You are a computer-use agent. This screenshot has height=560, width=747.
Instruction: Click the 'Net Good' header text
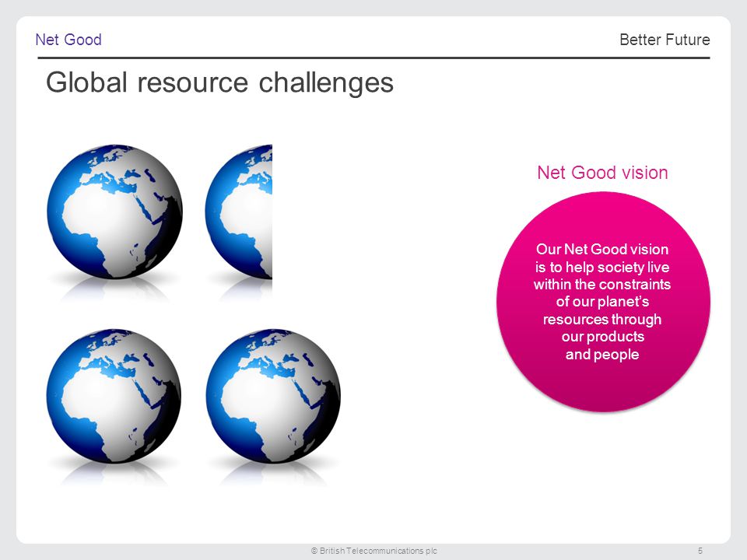68,40
